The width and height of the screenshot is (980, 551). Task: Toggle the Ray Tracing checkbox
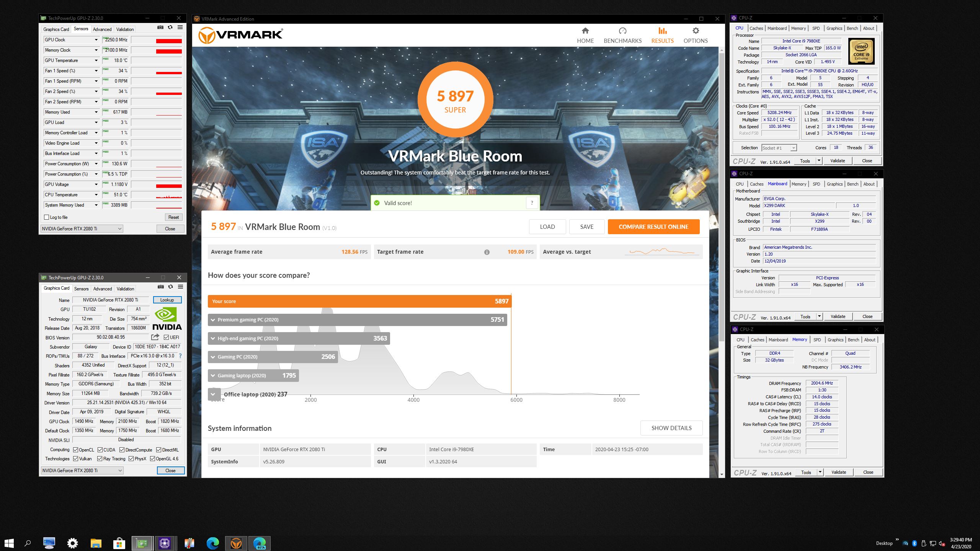click(100, 459)
